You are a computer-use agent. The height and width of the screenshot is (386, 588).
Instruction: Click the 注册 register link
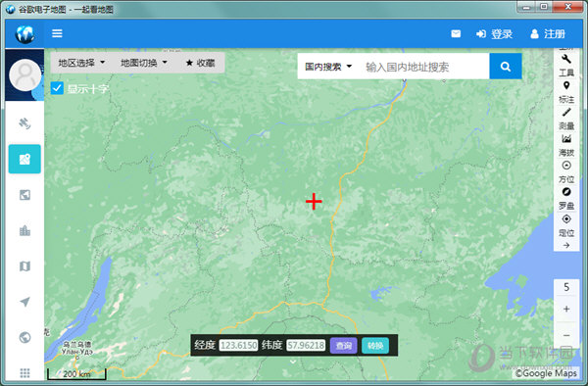coord(548,34)
